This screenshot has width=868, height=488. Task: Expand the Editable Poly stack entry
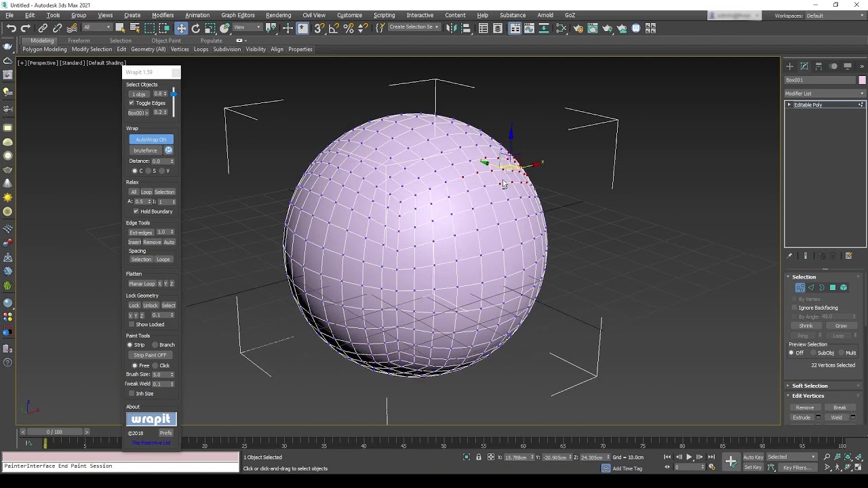789,105
